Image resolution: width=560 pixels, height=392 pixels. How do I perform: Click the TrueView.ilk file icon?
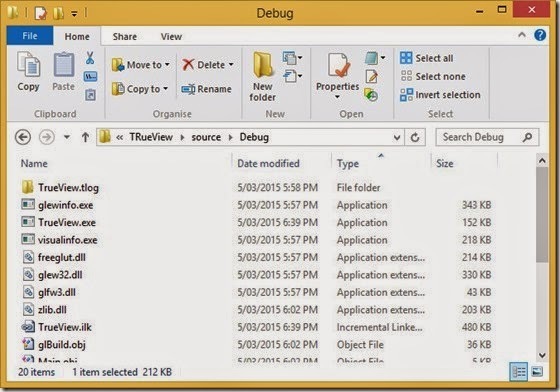(x=28, y=327)
